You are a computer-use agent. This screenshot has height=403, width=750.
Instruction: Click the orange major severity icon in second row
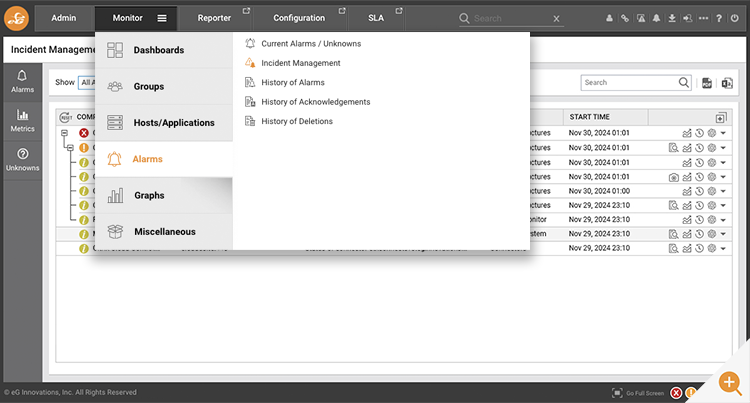click(x=84, y=148)
